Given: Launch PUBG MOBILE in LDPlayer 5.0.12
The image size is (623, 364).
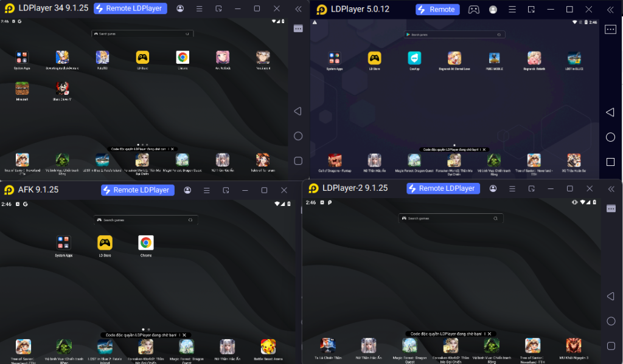Looking at the screenshot, I should pos(494,58).
